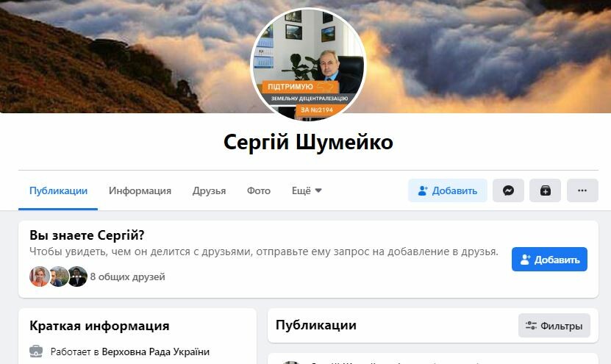Click the add-person icon on gray Добавить

point(423,190)
